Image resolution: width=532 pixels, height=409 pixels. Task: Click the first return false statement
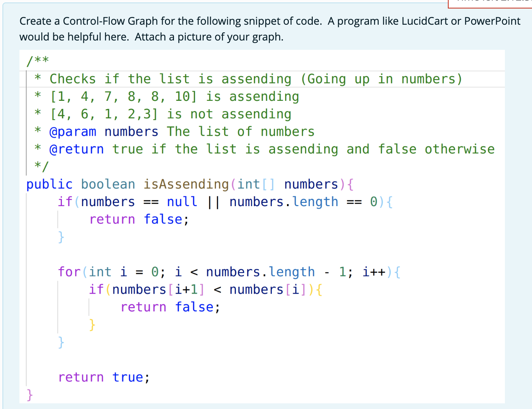coord(136,219)
